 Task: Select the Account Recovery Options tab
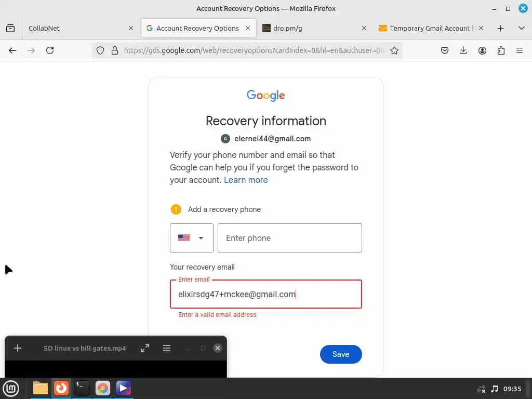click(198, 28)
